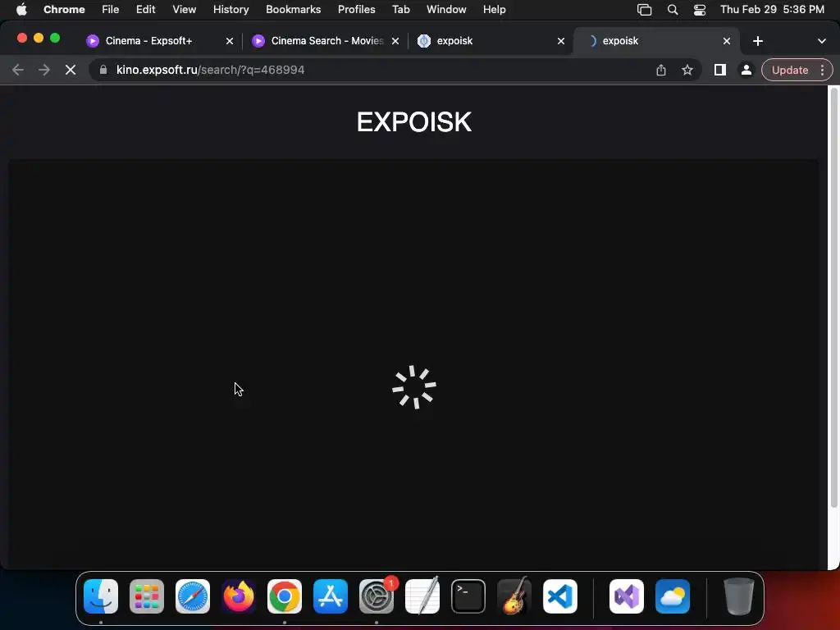This screenshot has width=840, height=630.
Task: Close the loading expoisk tab
Action: coord(727,41)
